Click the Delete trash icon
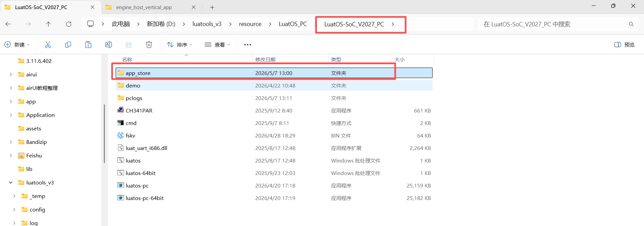Screen dimensions: 644x226 point(149,45)
